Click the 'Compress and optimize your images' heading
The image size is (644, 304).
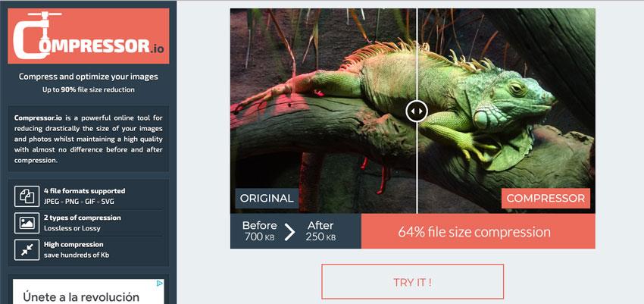[89, 77]
